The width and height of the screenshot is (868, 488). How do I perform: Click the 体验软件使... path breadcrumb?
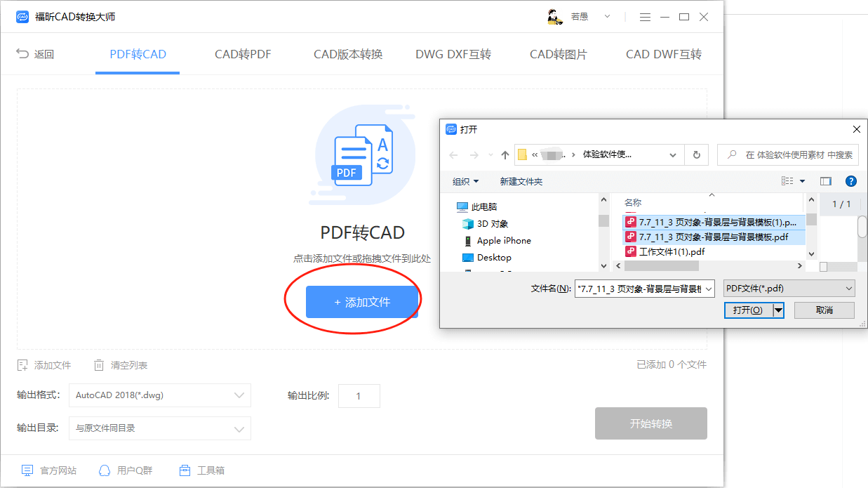click(607, 154)
